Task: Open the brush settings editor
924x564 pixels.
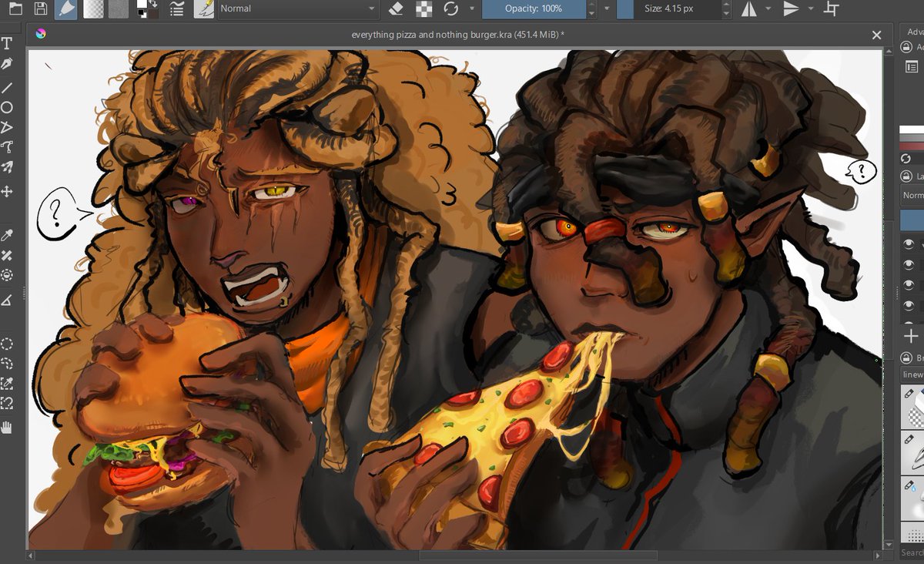Action: [x=176, y=9]
